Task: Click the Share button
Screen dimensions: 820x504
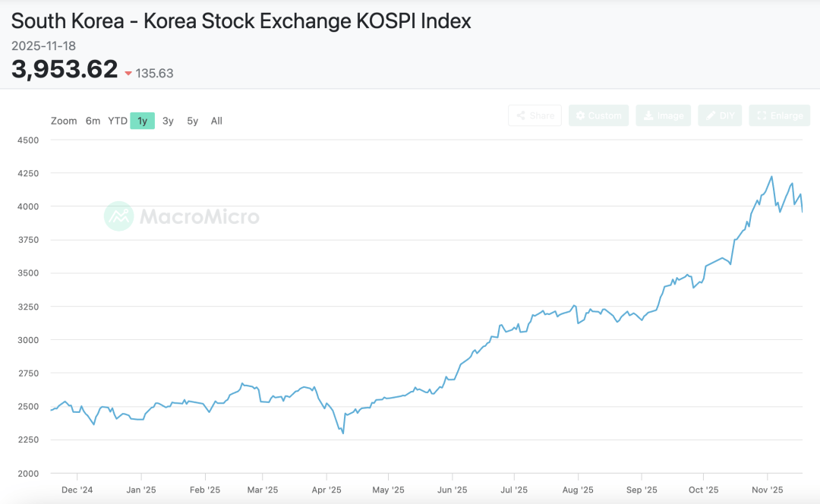Action: (x=535, y=115)
